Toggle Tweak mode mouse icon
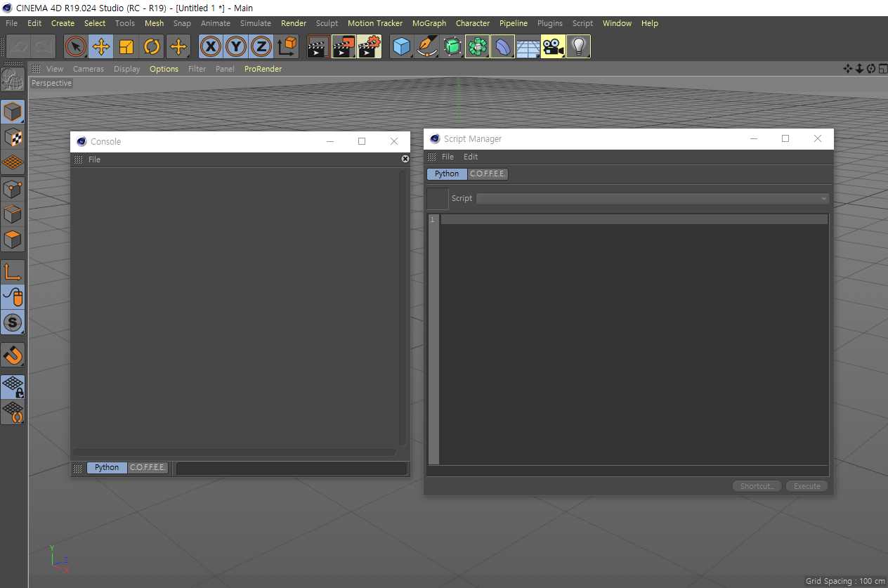888x588 pixels. coord(13,297)
